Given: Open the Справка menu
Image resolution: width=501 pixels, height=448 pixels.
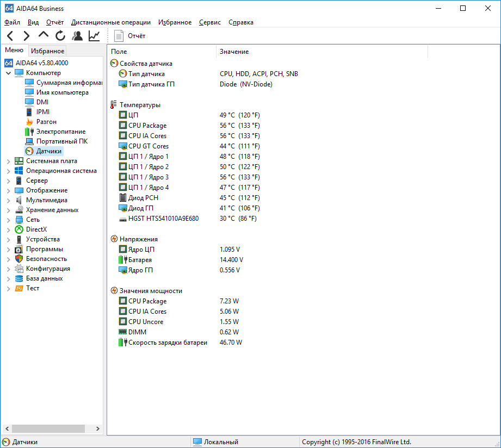Looking at the screenshot, I should pyautogui.click(x=240, y=22).
